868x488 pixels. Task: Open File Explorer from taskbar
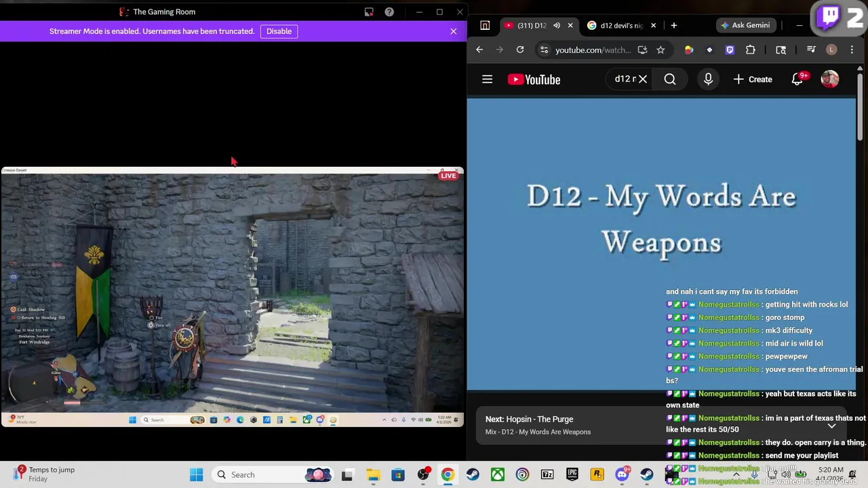[x=373, y=474]
